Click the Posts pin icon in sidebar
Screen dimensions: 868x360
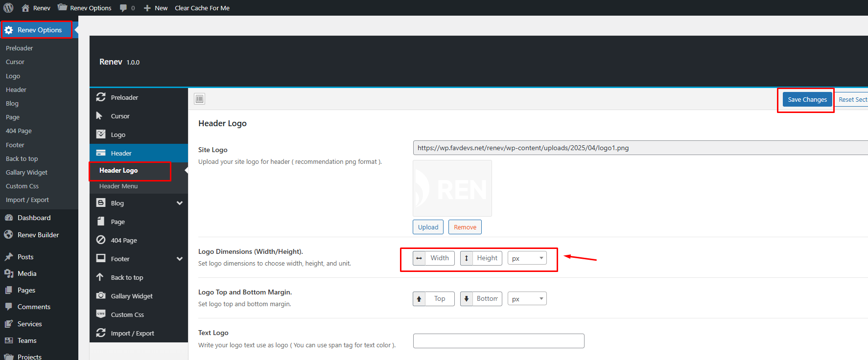tap(9, 257)
